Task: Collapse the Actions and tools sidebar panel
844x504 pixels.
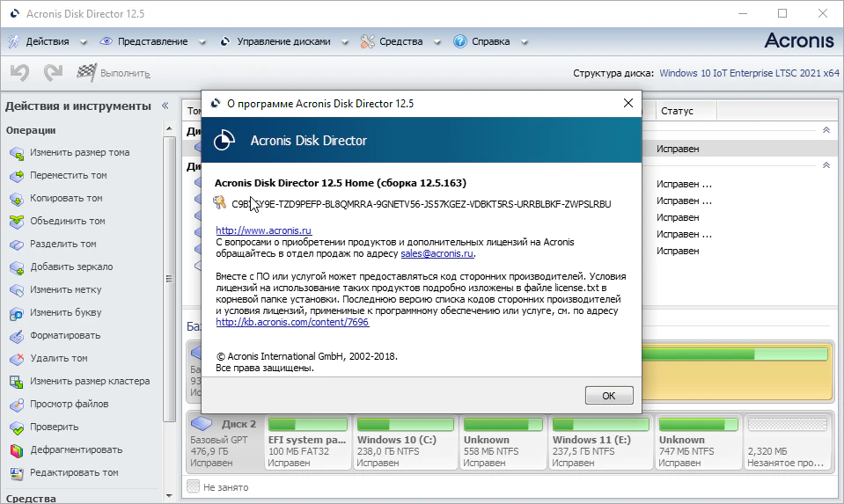Action: [x=165, y=106]
